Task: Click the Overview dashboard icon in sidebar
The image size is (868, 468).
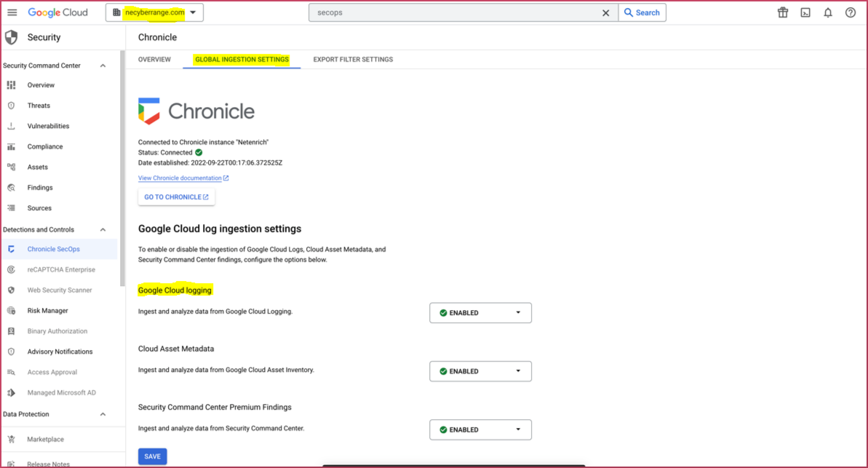Action: point(11,84)
